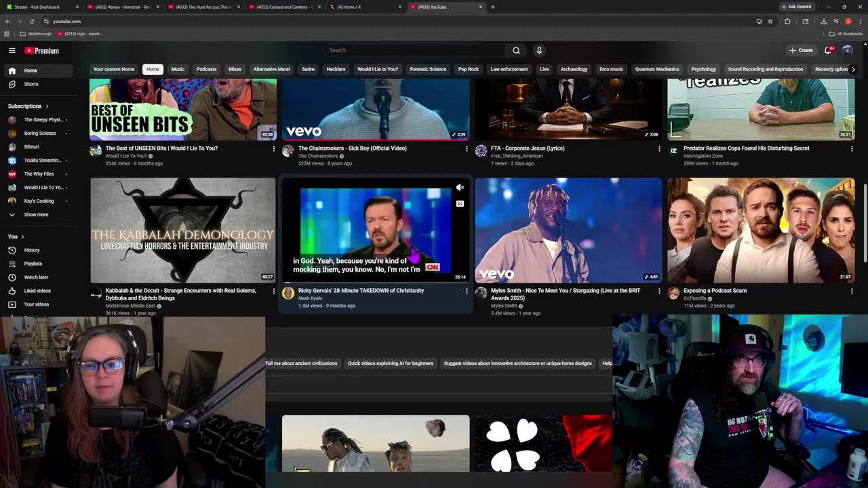The height and width of the screenshot is (488, 868).
Task: Open All Bookmarks folder
Action: pos(846,34)
